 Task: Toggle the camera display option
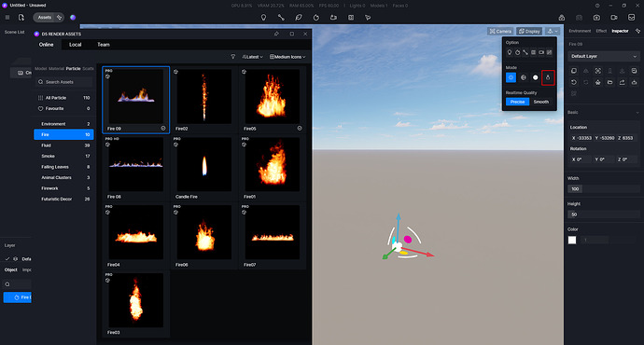tap(541, 52)
